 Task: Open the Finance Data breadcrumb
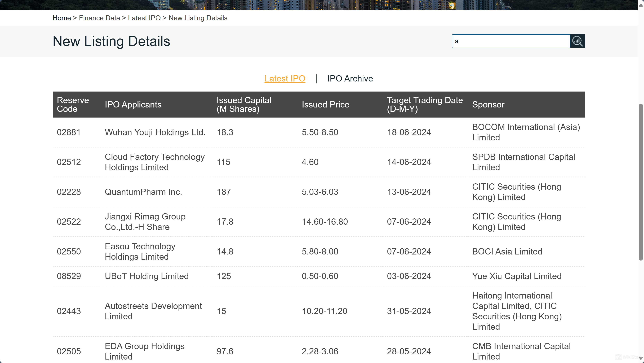[x=100, y=18]
